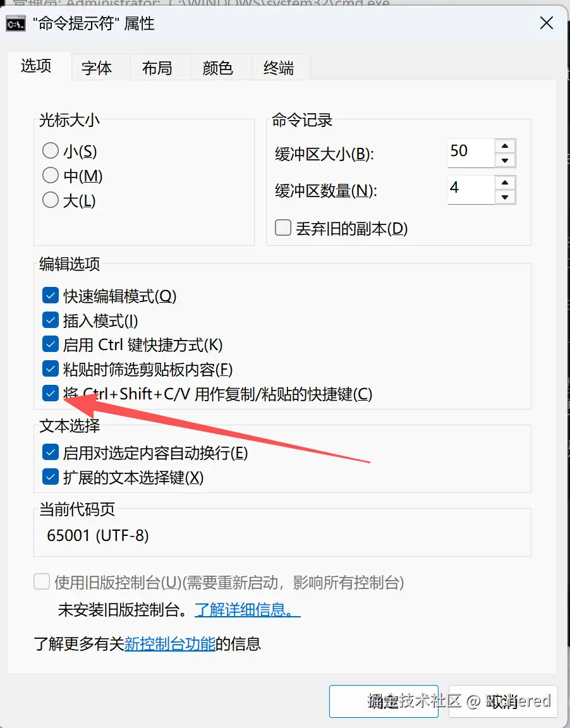This screenshot has width=570, height=728.
Task: Enable 丢弃旧的副本(D) checkbox
Action: pos(282,228)
